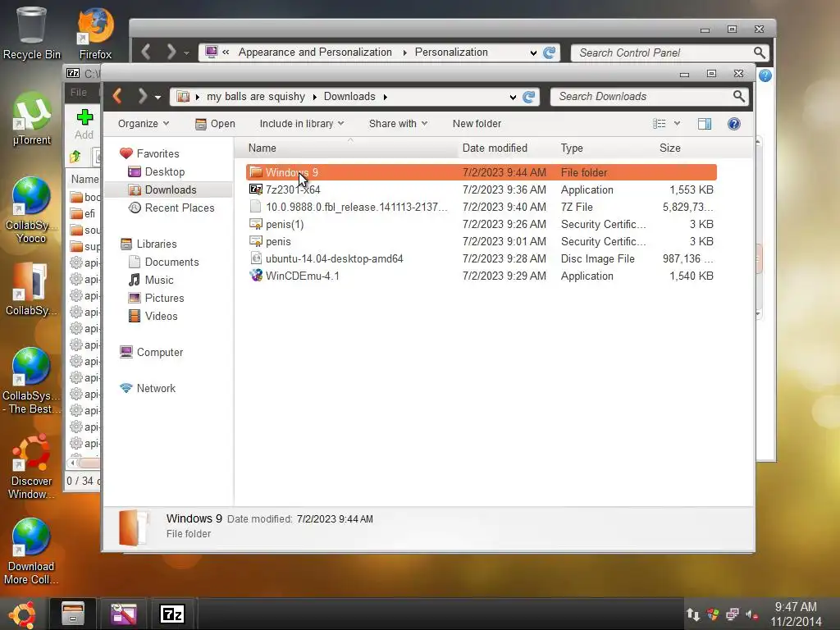Toggle the preview pane button

pos(705,124)
